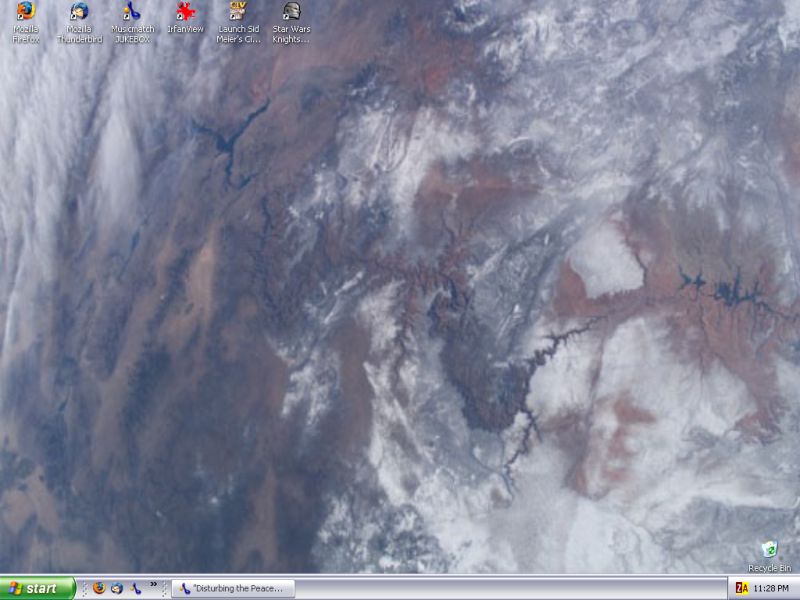Launch Musicmatch from the Quick Launch bar
The width and height of the screenshot is (800, 600).
pyautogui.click(x=135, y=588)
